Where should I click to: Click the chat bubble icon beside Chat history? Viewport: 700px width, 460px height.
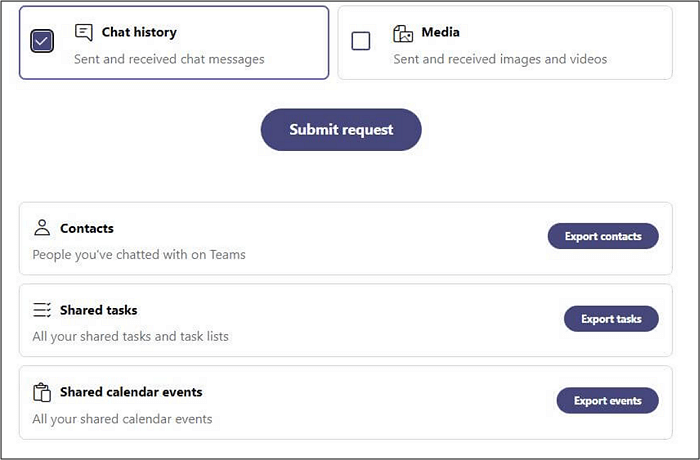pyautogui.click(x=84, y=33)
